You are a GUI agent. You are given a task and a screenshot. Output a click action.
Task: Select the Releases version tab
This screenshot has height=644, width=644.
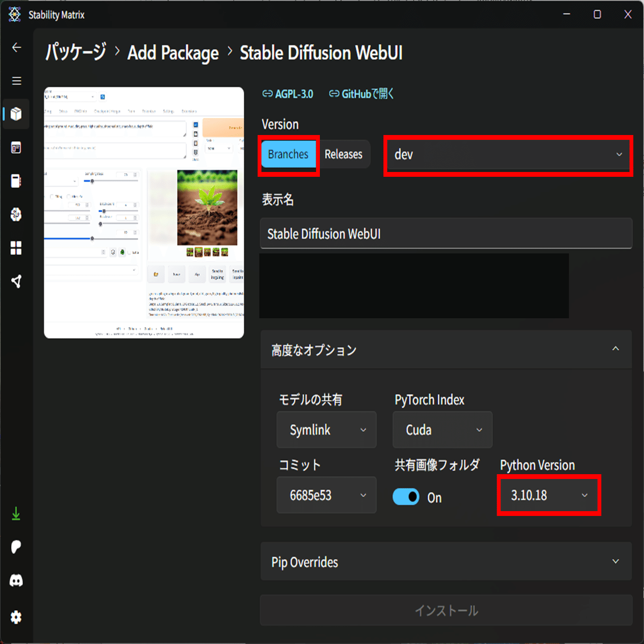point(343,154)
